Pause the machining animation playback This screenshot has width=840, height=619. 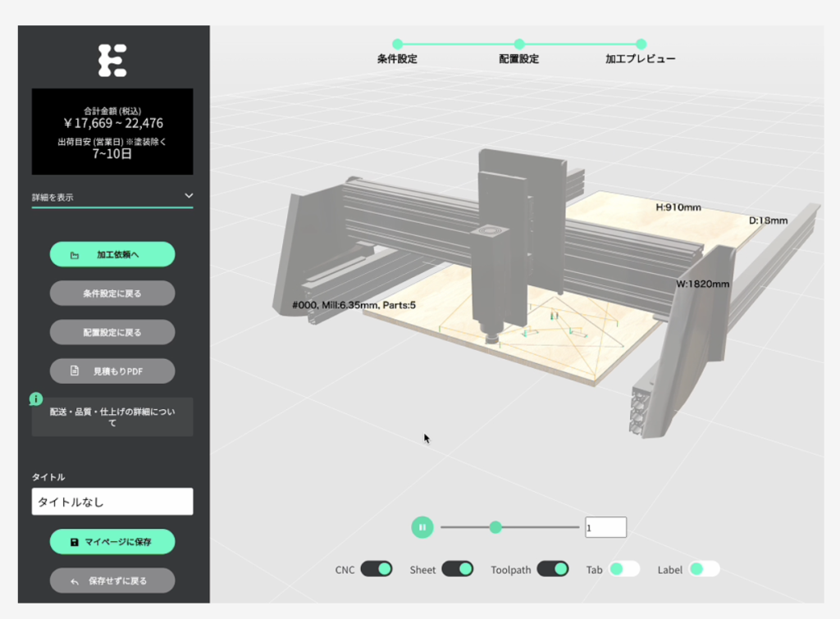point(422,528)
